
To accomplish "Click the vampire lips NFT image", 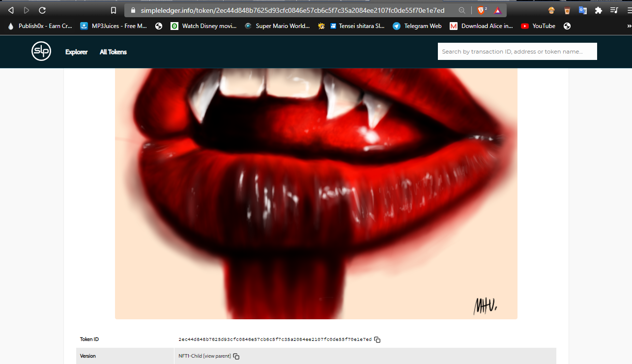I will point(316,194).
